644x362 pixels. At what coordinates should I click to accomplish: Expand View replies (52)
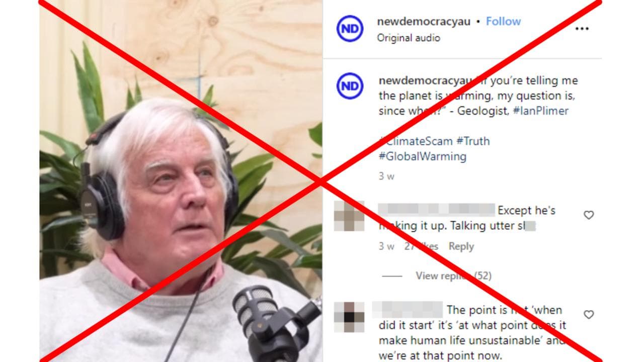(x=453, y=276)
